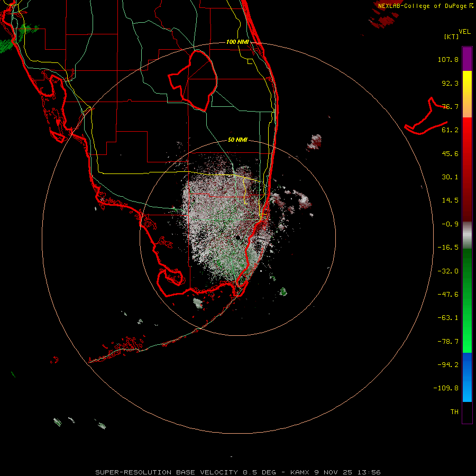The image size is (476, 476).
Task: Select the 30.1 velocity scale value
Action: pyautogui.click(x=450, y=177)
